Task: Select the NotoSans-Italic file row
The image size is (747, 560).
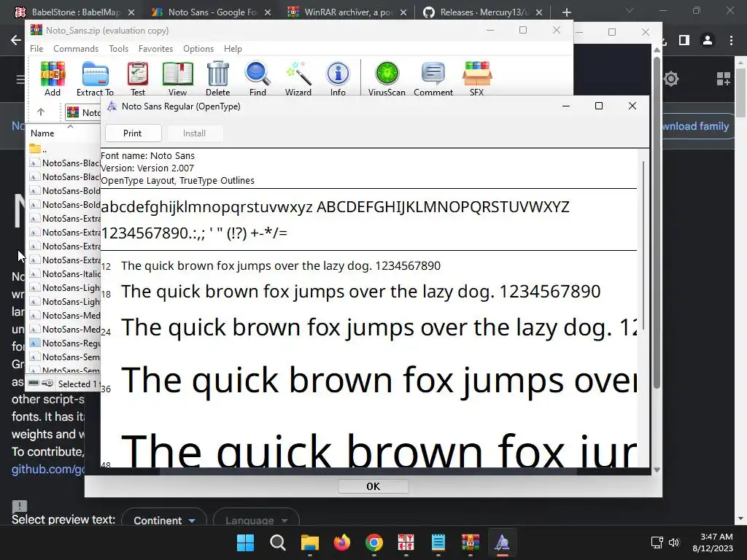Action: pos(65,274)
